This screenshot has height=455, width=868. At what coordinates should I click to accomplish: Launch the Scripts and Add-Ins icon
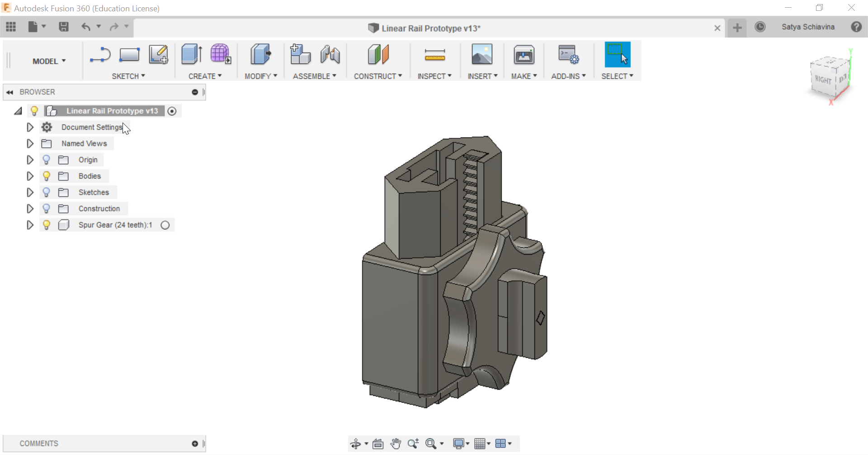pyautogui.click(x=568, y=55)
